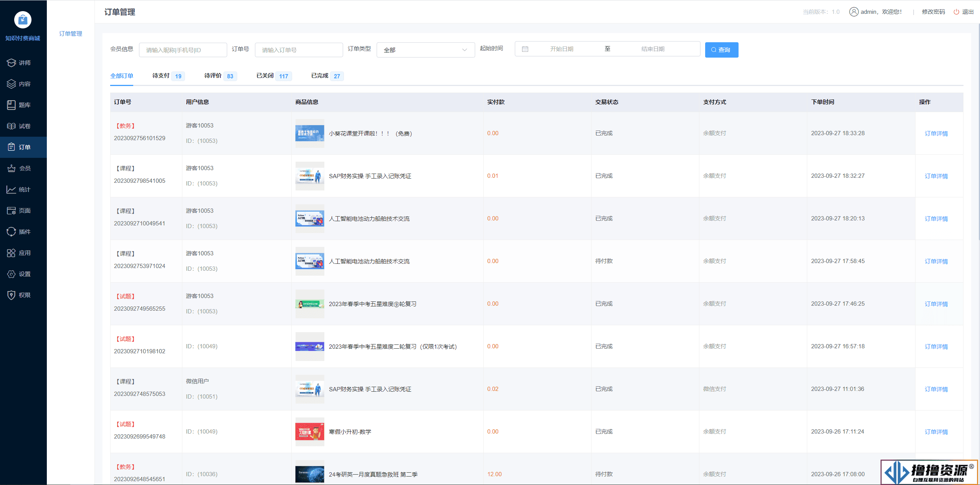Image resolution: width=980 pixels, height=485 pixels.
Task: Focus the 会员信息 input field
Action: (183, 50)
